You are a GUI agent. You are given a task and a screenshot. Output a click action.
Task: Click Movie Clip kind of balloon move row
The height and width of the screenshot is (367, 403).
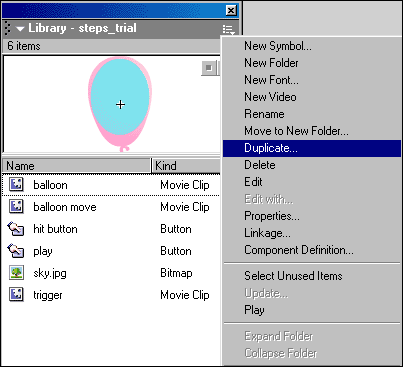(185, 207)
